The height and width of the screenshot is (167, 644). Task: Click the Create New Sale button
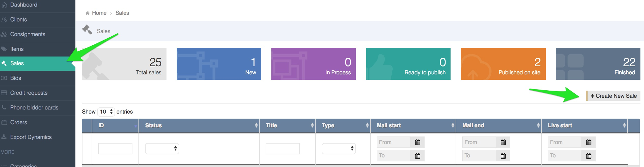click(x=613, y=96)
